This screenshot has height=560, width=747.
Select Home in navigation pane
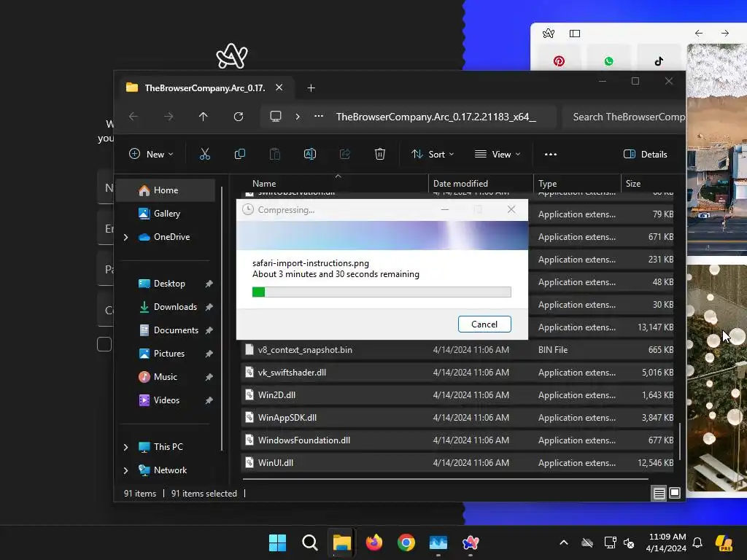pyautogui.click(x=166, y=190)
